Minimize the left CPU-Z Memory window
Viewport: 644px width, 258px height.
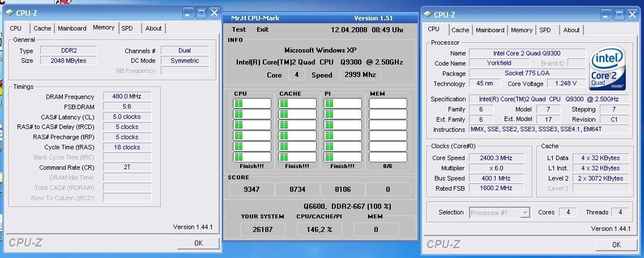(189, 12)
